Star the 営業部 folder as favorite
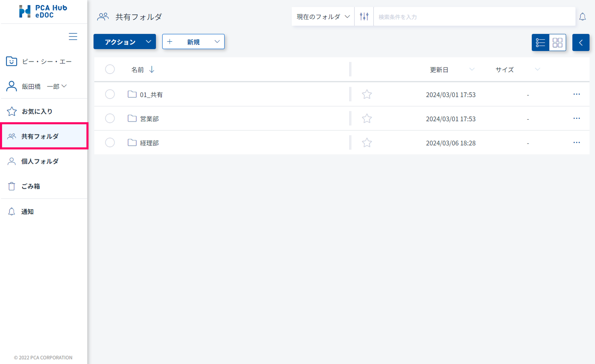This screenshot has width=595, height=364. coord(367,118)
